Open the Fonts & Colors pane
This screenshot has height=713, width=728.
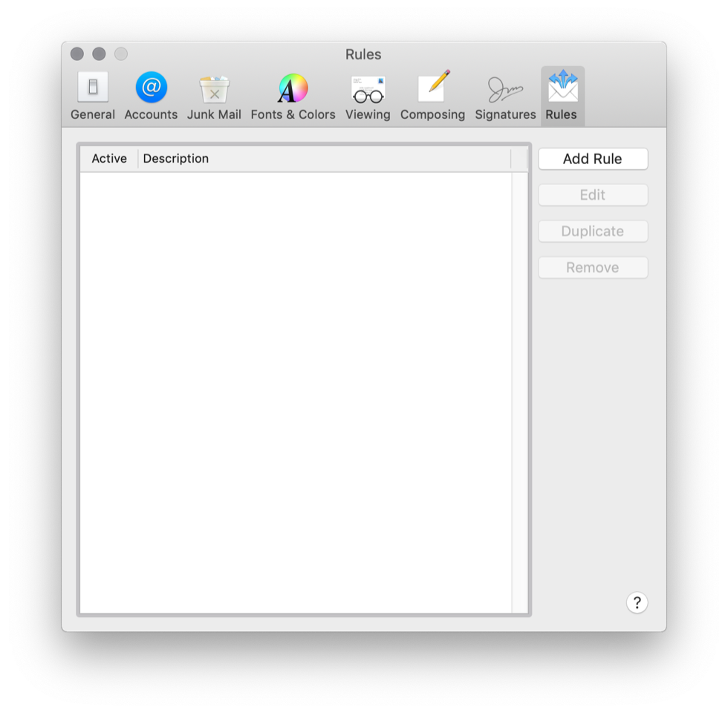[293, 96]
